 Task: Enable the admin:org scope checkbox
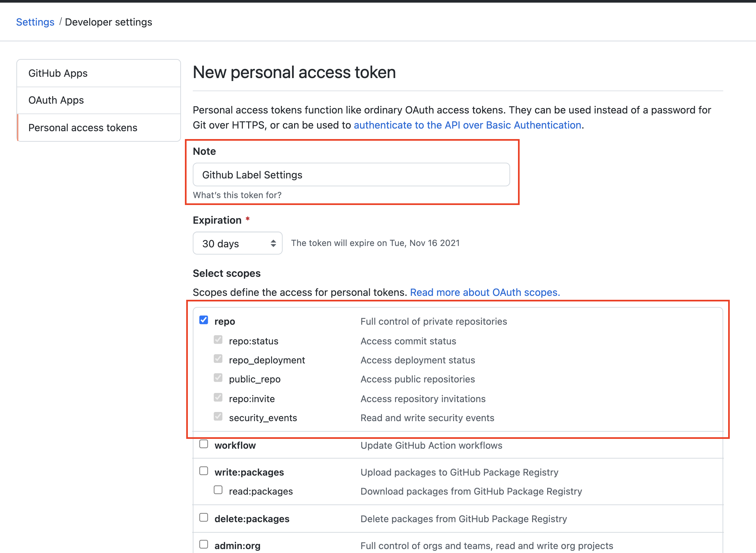coord(204,544)
